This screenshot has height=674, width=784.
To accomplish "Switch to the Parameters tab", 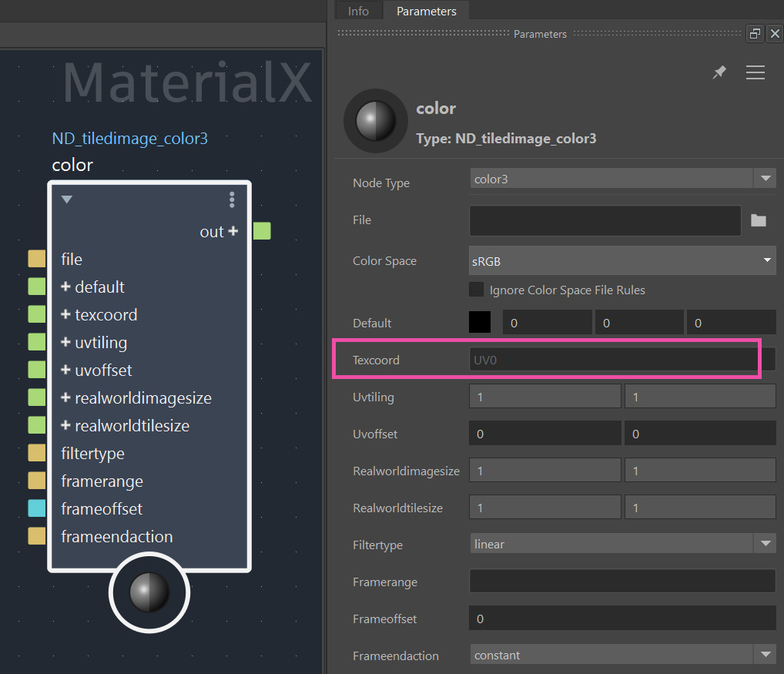I will tap(426, 11).
